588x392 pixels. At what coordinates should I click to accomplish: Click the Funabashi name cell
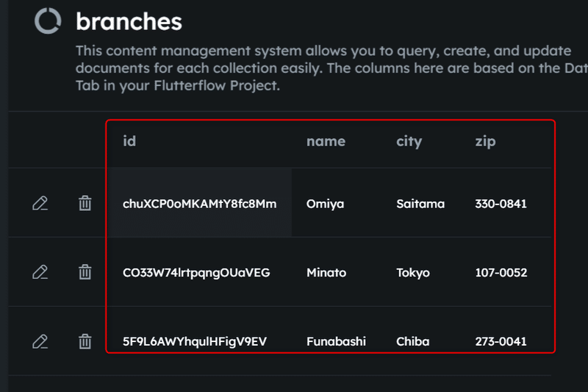(336, 341)
